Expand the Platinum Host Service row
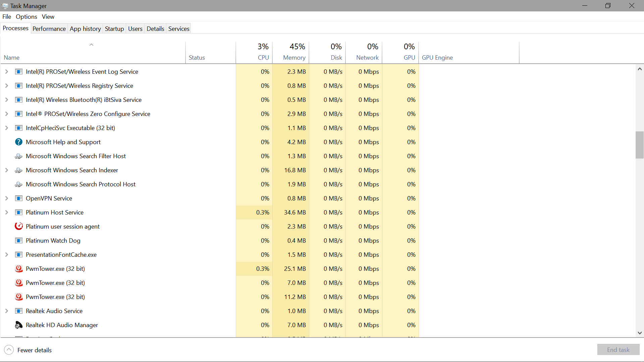Viewport: 644px width, 362px height. [x=6, y=213]
